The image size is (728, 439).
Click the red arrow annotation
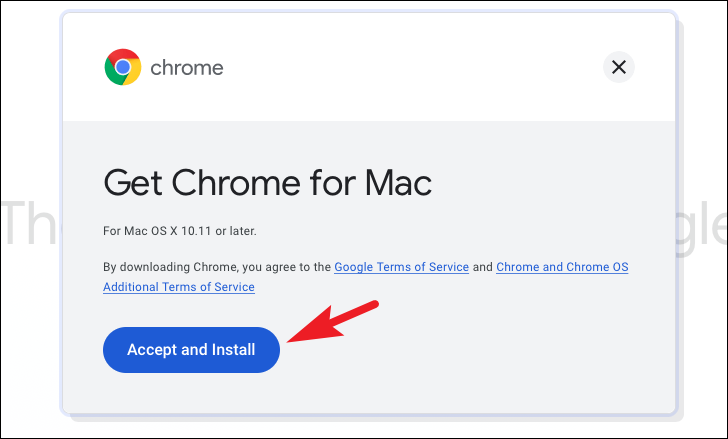point(333,322)
